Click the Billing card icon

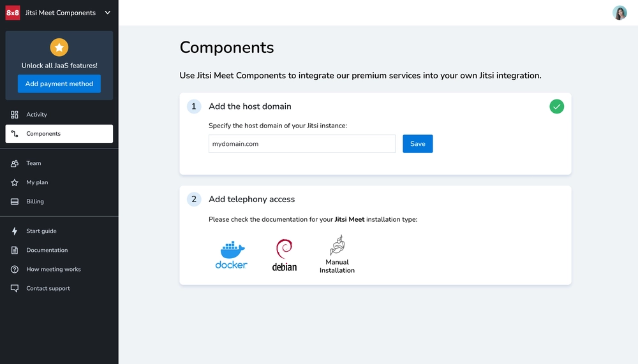pyautogui.click(x=15, y=201)
